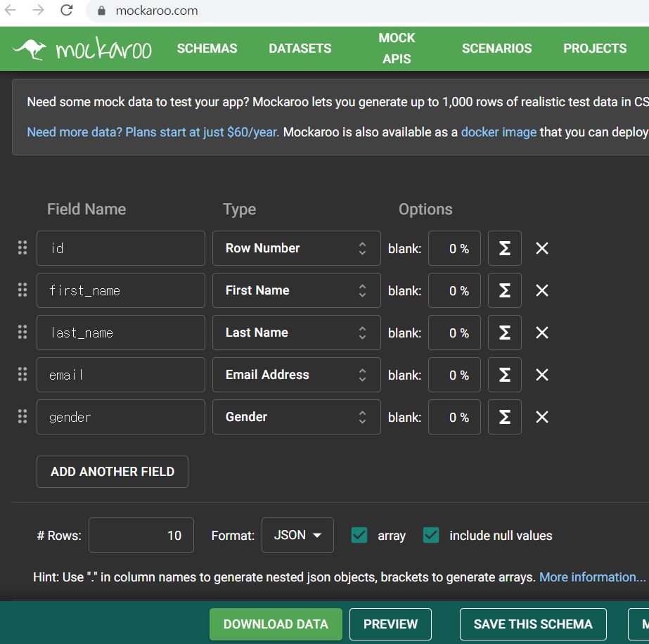The height and width of the screenshot is (644, 649).
Task: Click the last_name field name input
Action: pyautogui.click(x=121, y=333)
